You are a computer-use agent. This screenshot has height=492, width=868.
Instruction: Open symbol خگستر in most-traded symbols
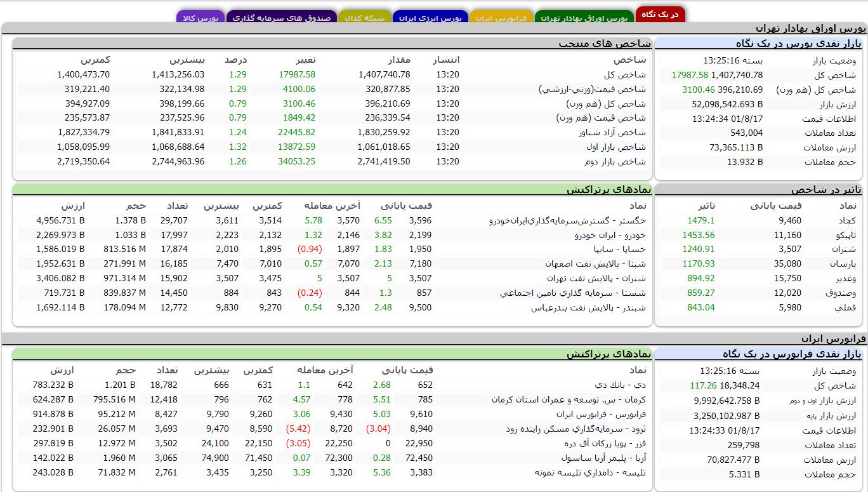point(567,221)
